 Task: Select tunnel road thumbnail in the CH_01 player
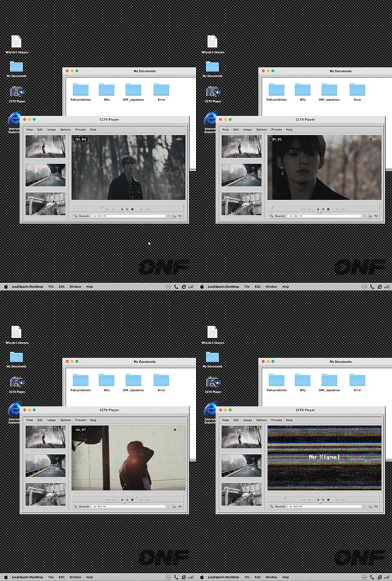click(x=241, y=175)
